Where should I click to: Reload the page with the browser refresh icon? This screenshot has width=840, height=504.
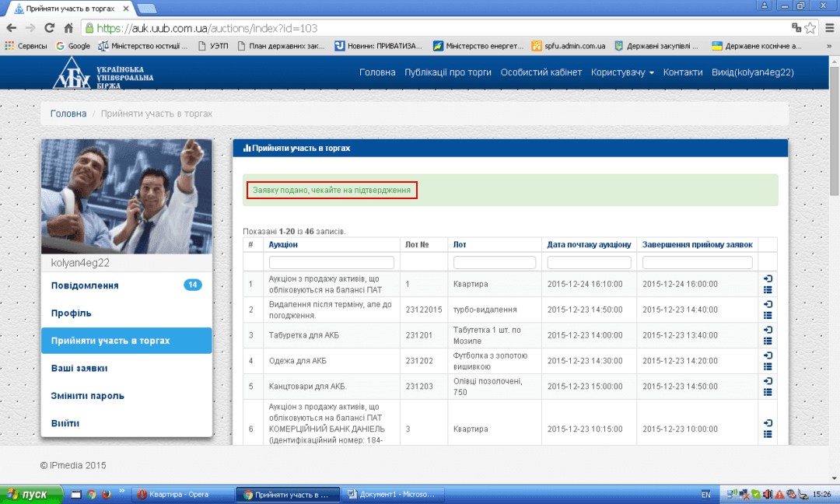pyautogui.click(x=49, y=28)
